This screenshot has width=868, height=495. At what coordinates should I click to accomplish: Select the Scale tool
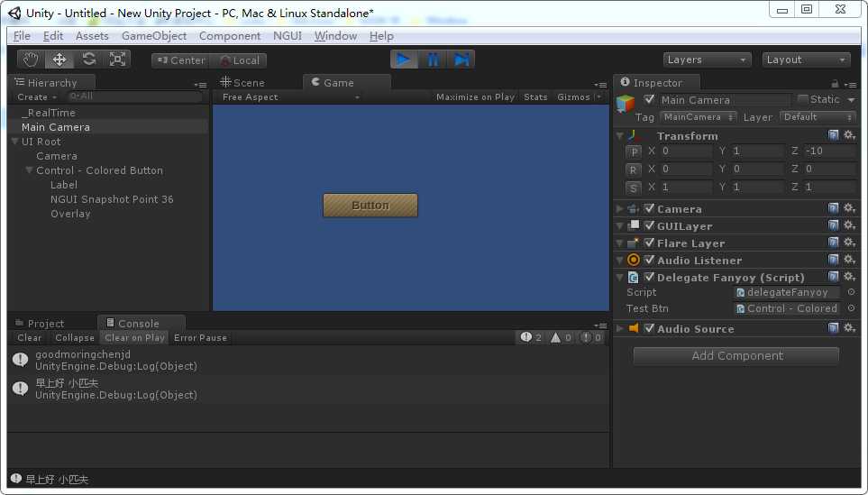(117, 60)
